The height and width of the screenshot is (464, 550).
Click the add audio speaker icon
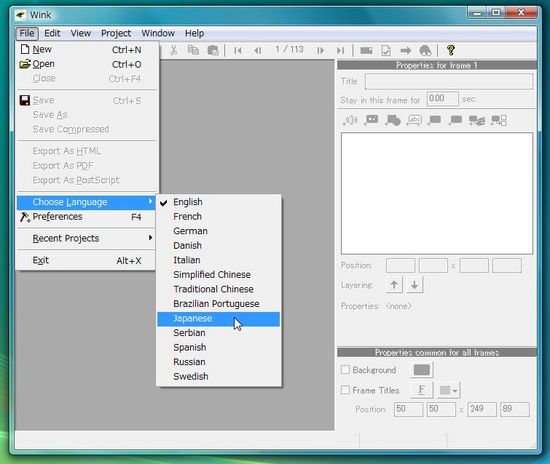click(x=350, y=120)
